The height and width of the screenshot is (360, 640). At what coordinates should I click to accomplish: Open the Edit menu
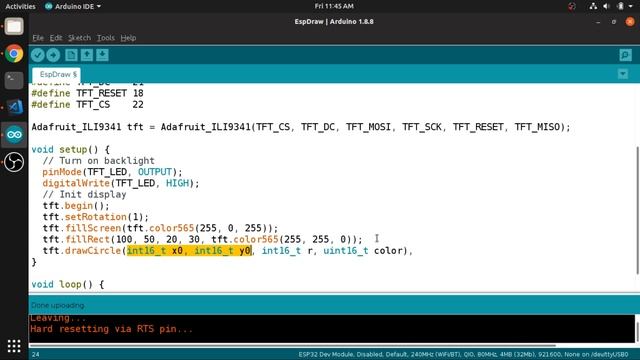click(x=56, y=38)
